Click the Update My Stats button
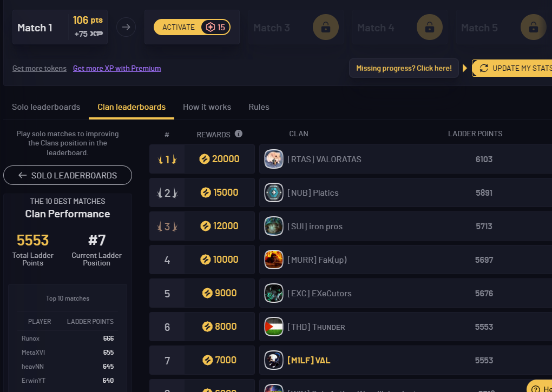This screenshot has height=392, width=552. [x=513, y=68]
